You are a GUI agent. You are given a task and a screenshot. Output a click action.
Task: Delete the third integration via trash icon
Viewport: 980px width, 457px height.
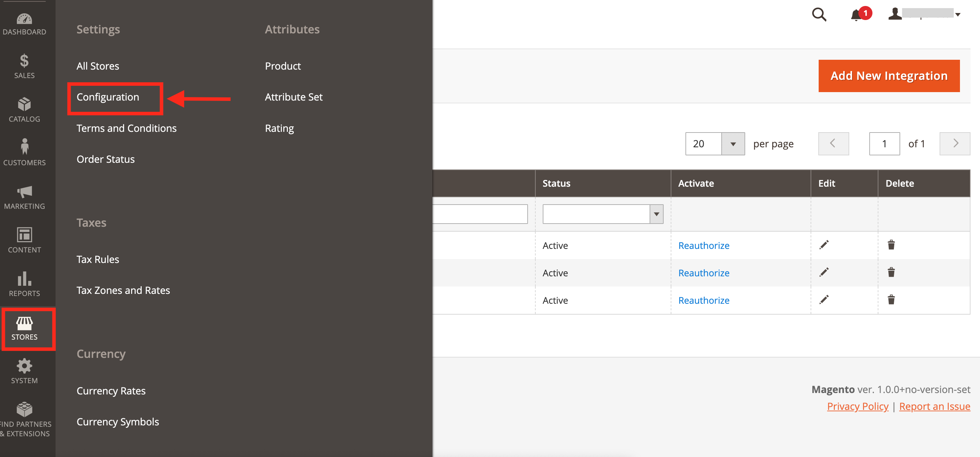891,300
